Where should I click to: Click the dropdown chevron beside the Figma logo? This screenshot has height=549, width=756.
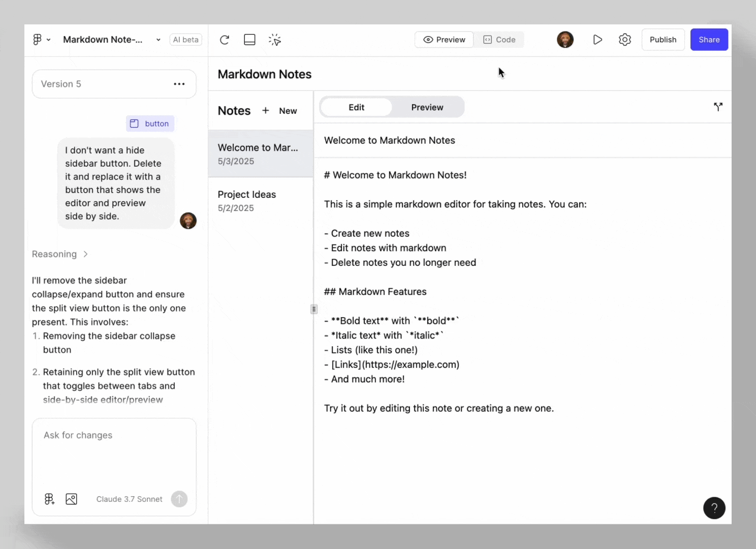pos(49,40)
